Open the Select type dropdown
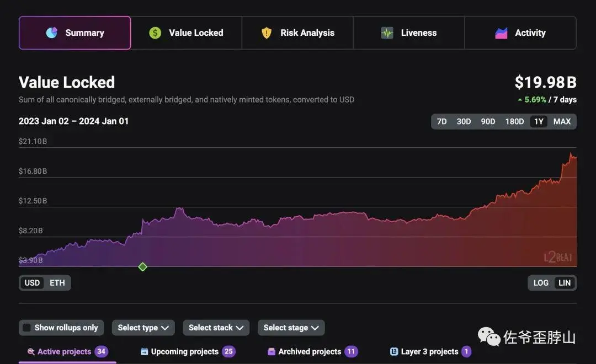The width and height of the screenshot is (596, 364). click(x=143, y=328)
